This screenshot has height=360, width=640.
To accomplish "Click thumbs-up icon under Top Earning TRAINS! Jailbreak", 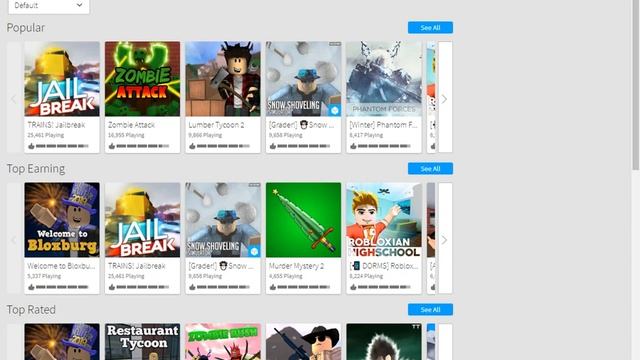I will [x=112, y=287].
